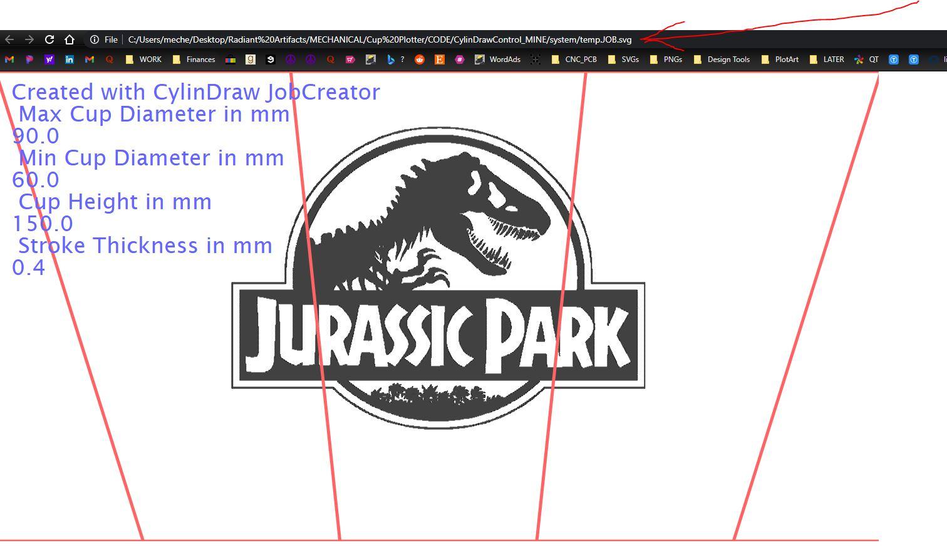Click the 'Cup Height in mm' text
The height and width of the screenshot is (560, 947).
point(115,202)
